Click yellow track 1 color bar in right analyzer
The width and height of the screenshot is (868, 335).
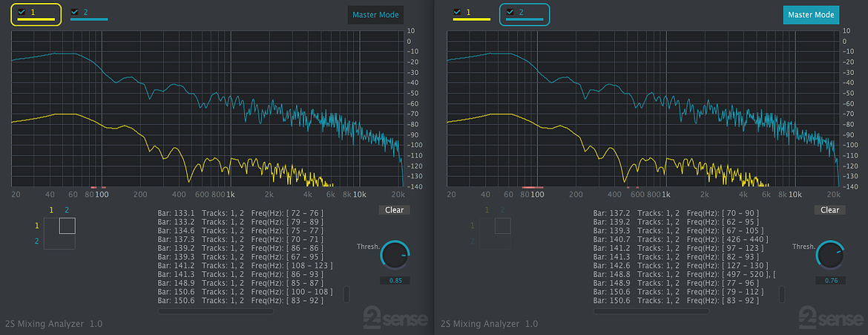(472, 19)
